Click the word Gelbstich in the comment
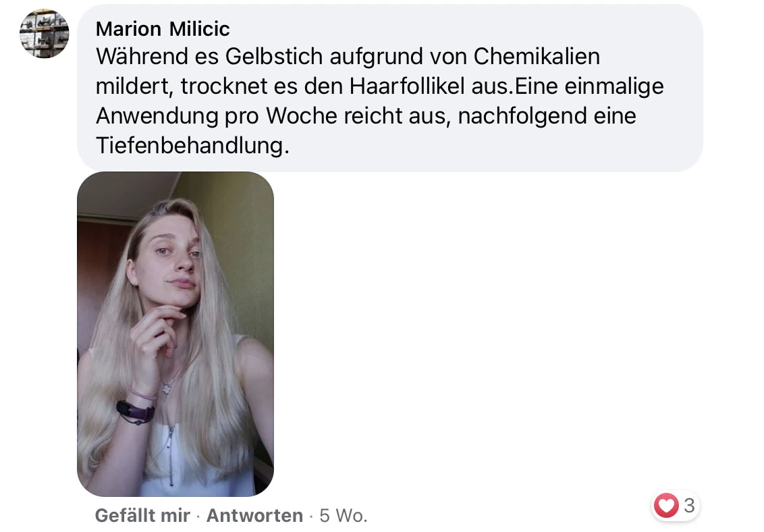 click(x=274, y=57)
